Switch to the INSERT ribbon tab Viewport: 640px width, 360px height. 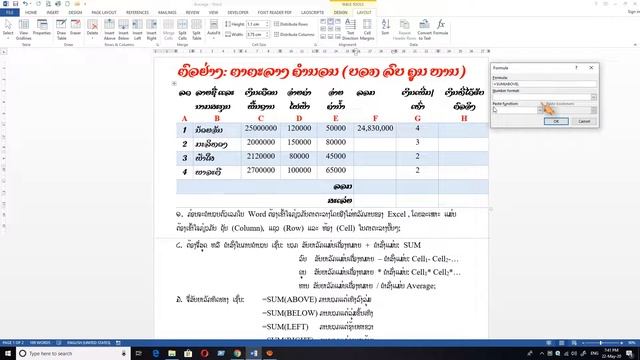point(53,13)
